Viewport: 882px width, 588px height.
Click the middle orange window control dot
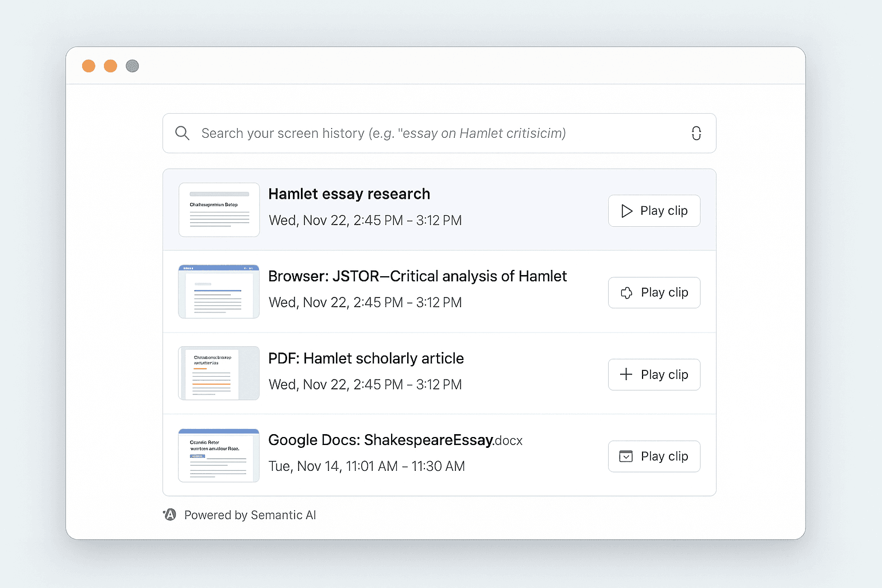click(110, 66)
